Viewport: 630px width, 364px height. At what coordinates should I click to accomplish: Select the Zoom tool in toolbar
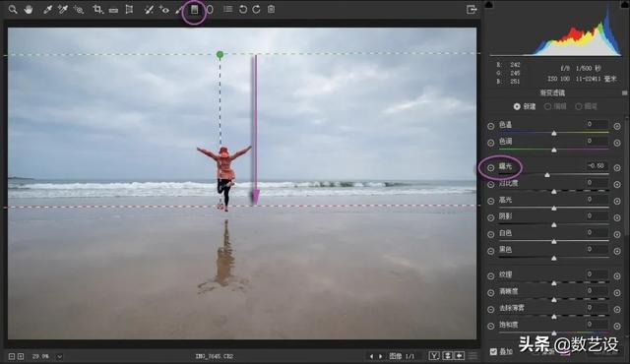[x=13, y=9]
